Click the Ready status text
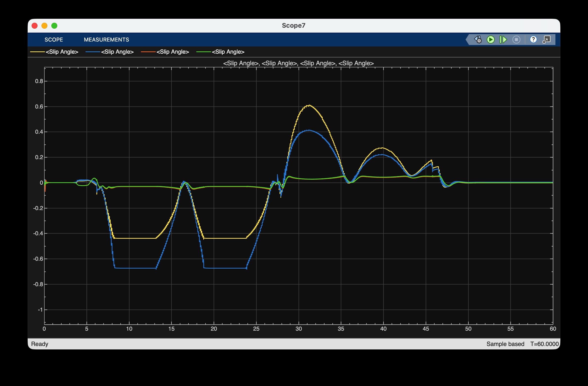 coord(39,344)
